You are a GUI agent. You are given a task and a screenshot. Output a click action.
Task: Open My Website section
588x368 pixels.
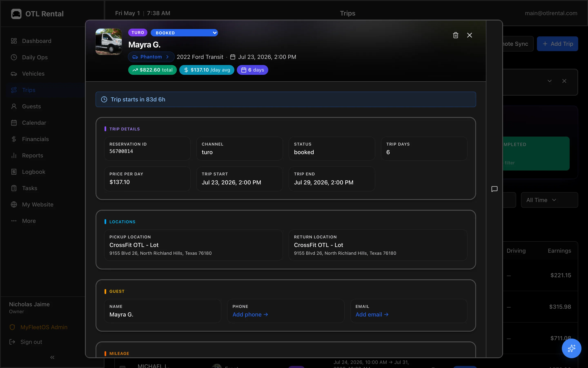pos(38,204)
